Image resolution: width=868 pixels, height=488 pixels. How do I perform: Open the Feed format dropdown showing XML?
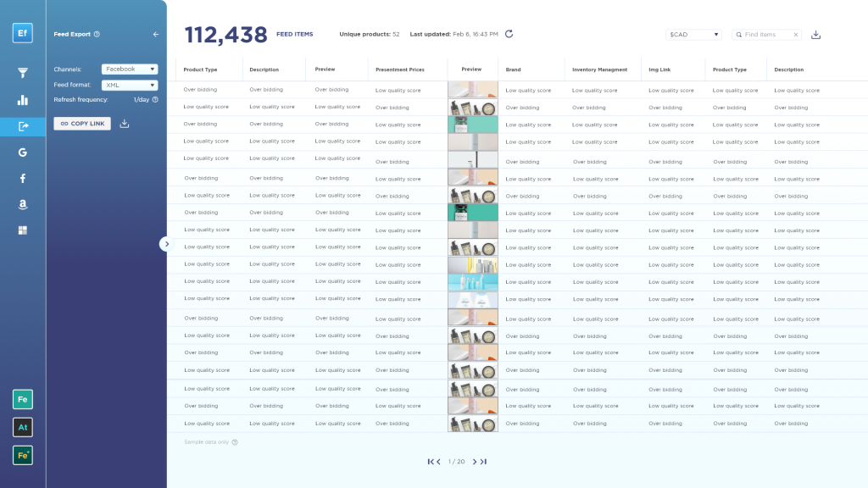pos(130,86)
